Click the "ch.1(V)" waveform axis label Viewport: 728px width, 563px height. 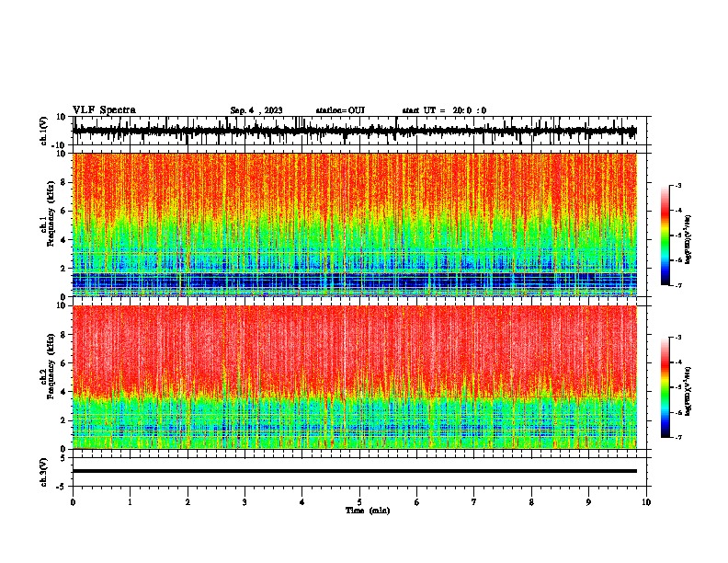44,131
